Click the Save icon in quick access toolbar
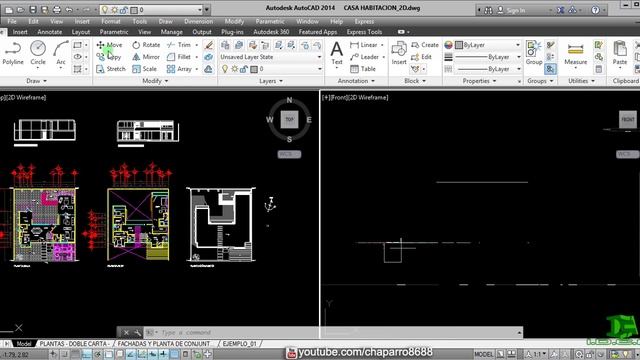The width and height of the screenshot is (640, 360). (33, 9)
